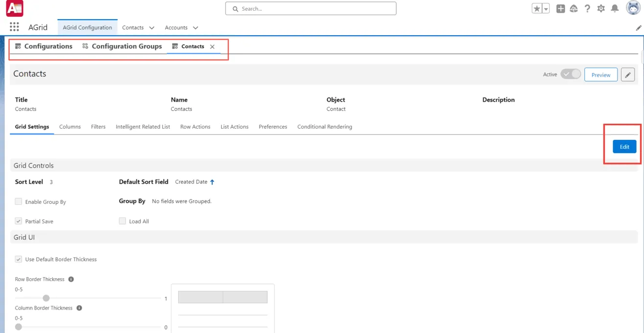Click the blue Edit button

click(x=624, y=147)
